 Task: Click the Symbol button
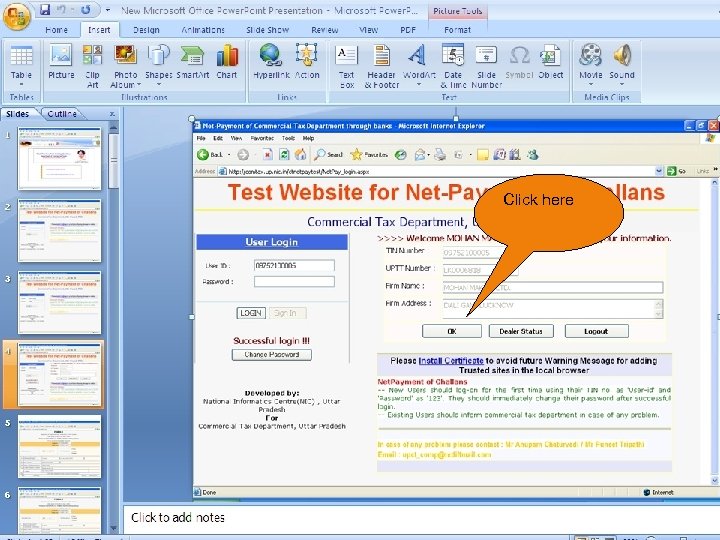click(x=519, y=62)
